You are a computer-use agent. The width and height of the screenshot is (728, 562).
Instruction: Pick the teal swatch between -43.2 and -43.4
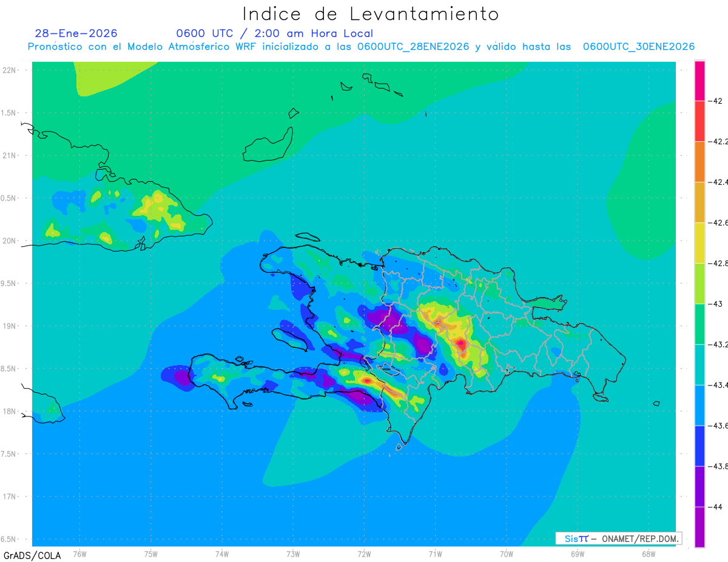[x=699, y=365]
